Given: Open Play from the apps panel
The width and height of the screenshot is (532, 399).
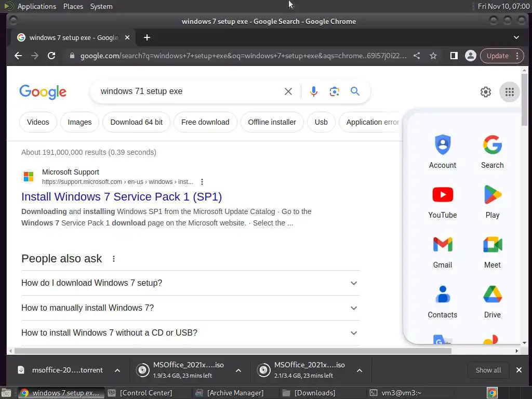Looking at the screenshot, I should pos(493,202).
